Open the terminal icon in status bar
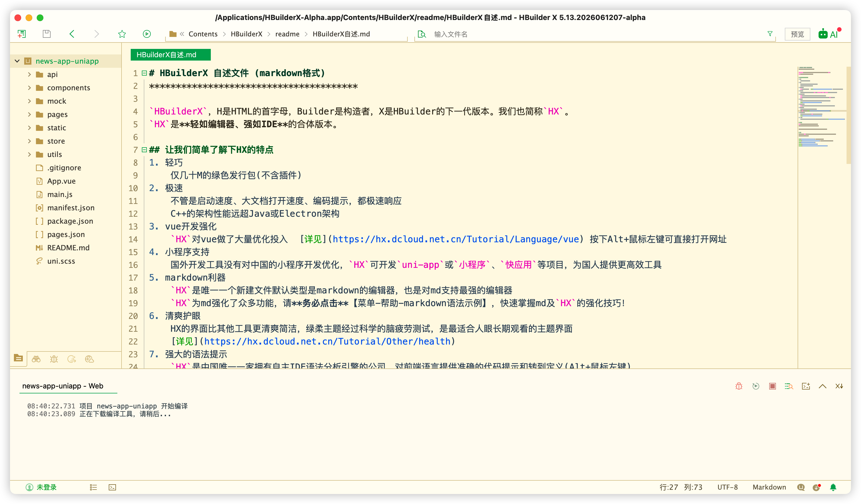The image size is (861, 504). click(x=112, y=487)
